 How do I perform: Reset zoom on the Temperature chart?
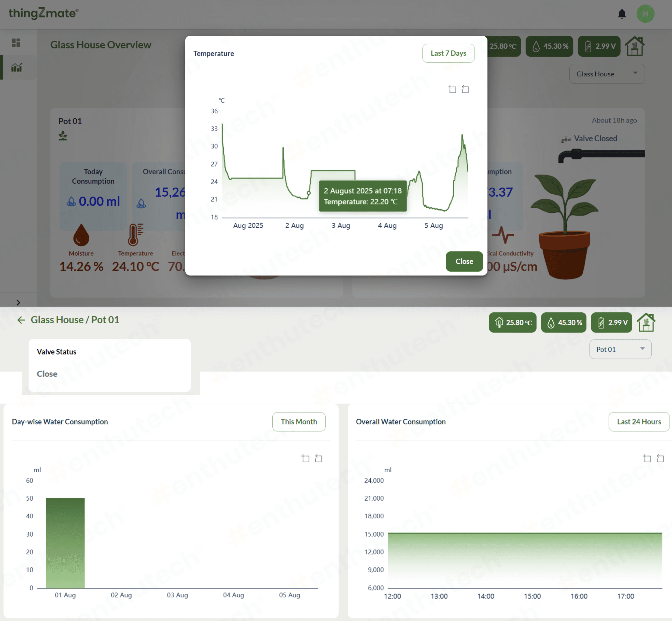465,89
